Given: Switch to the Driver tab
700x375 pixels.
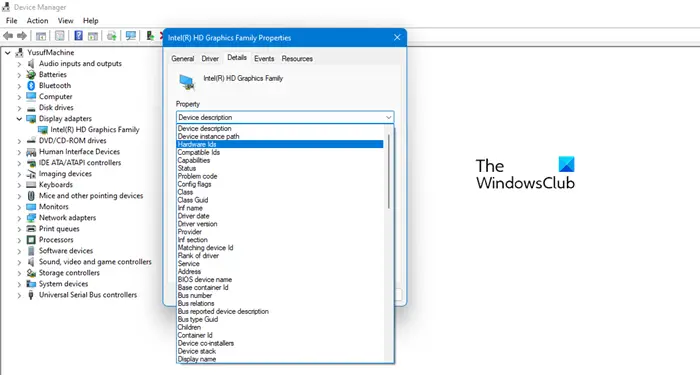Looking at the screenshot, I should 210,58.
